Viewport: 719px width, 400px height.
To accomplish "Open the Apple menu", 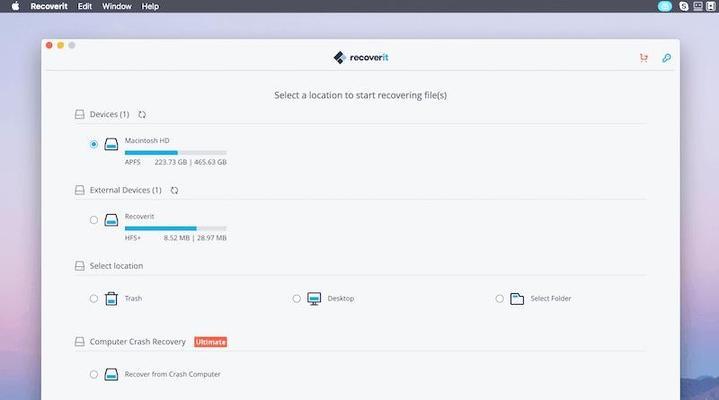I will pyautogui.click(x=15, y=6).
